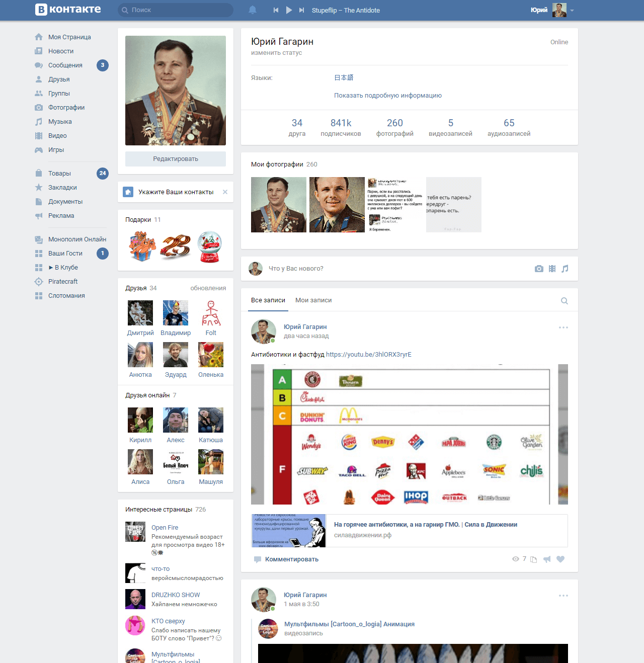
Task: Open the 841k подписчиков counter
Action: 341,128
